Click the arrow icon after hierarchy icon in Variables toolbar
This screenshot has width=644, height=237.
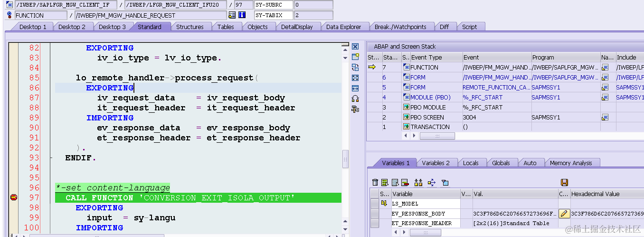pyautogui.click(x=432, y=182)
